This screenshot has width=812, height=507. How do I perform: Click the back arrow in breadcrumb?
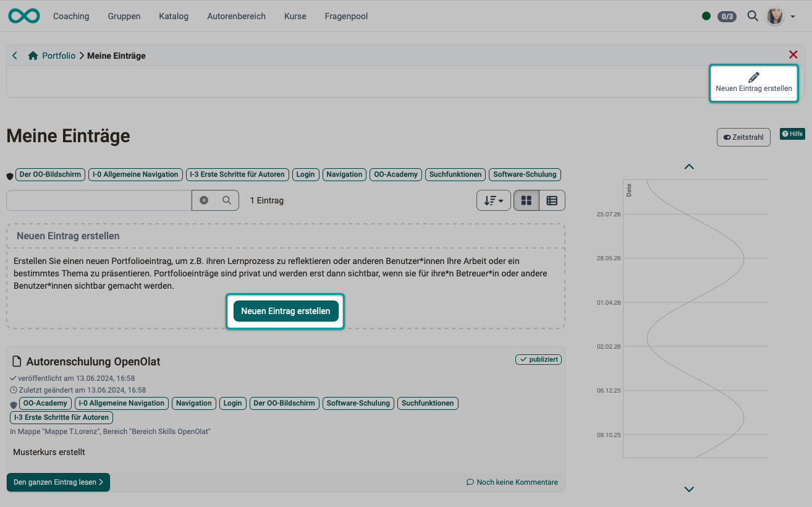click(15, 56)
